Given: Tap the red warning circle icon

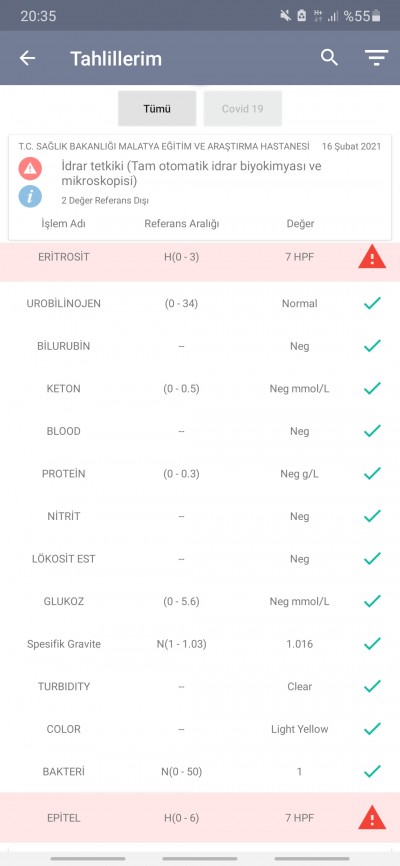Looking at the screenshot, I should pos(30,168).
